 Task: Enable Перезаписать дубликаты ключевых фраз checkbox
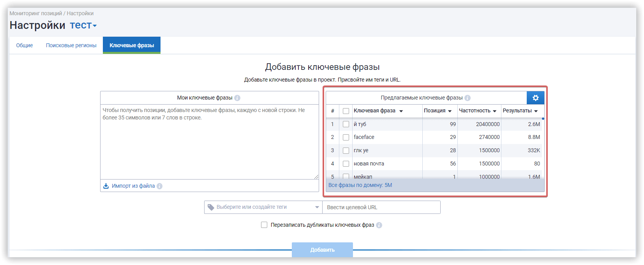[x=264, y=225]
